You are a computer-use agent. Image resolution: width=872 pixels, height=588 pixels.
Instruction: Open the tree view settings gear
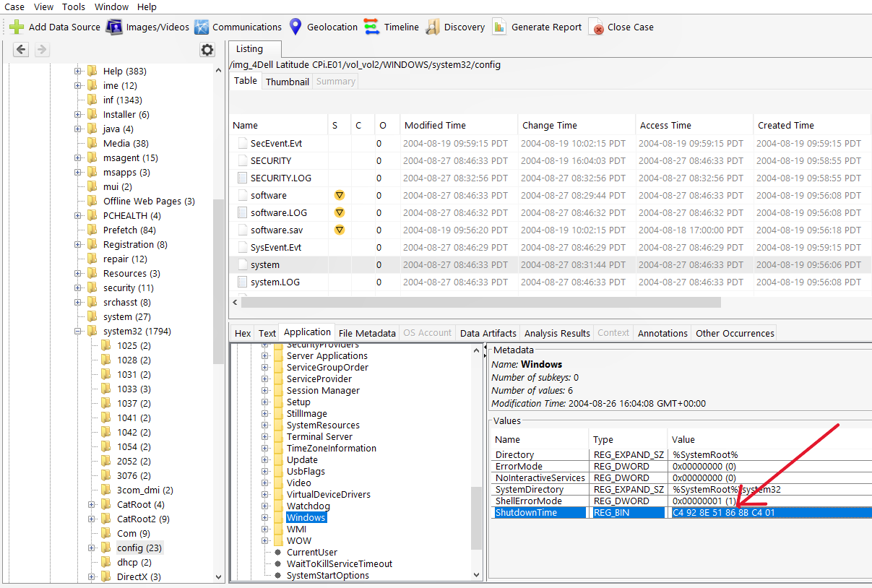pos(207,50)
